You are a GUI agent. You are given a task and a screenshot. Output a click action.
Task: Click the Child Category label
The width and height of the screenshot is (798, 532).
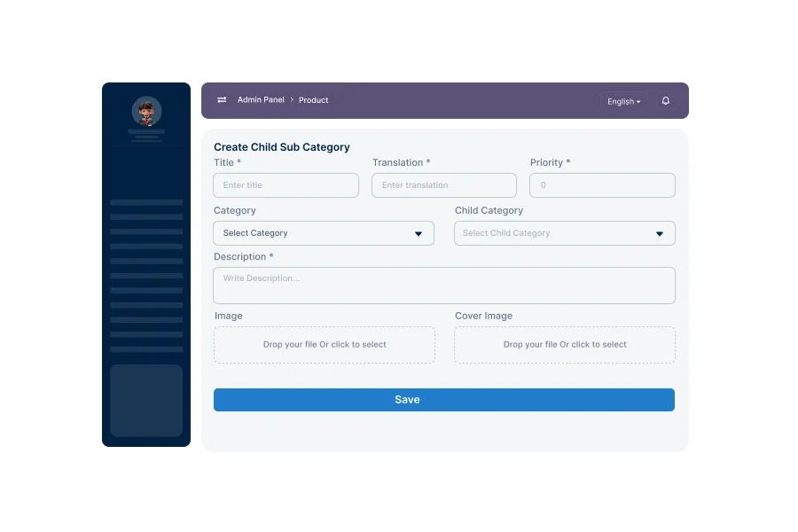pyautogui.click(x=489, y=210)
